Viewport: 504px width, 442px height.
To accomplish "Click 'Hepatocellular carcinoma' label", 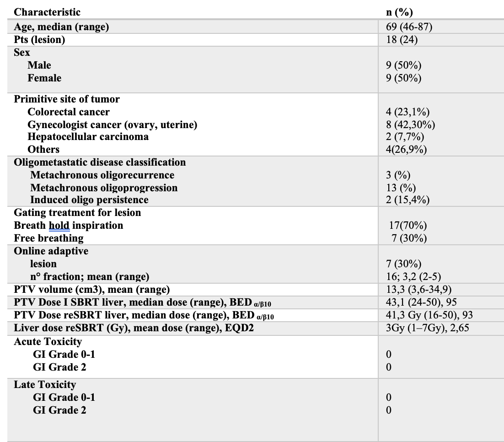I will 88,137.
